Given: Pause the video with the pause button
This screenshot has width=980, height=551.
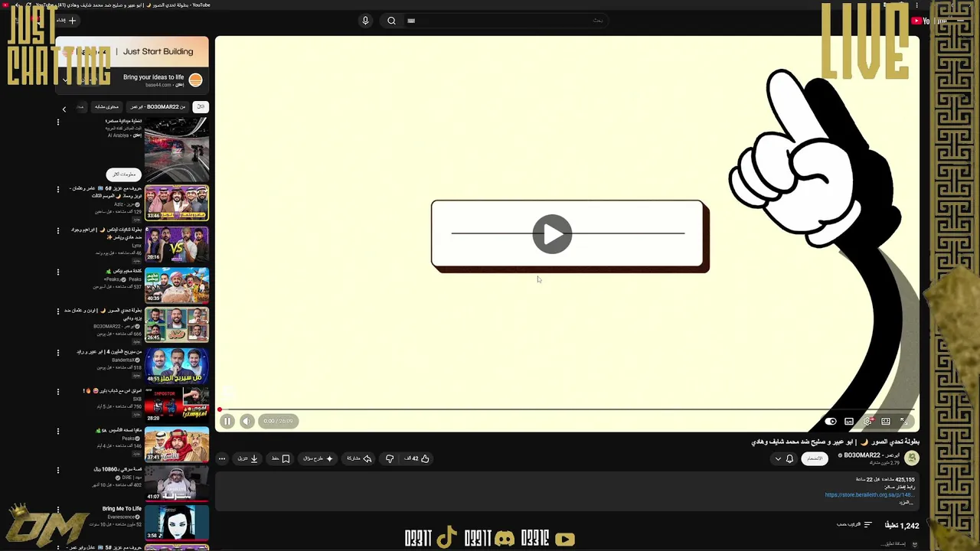Looking at the screenshot, I should [227, 421].
